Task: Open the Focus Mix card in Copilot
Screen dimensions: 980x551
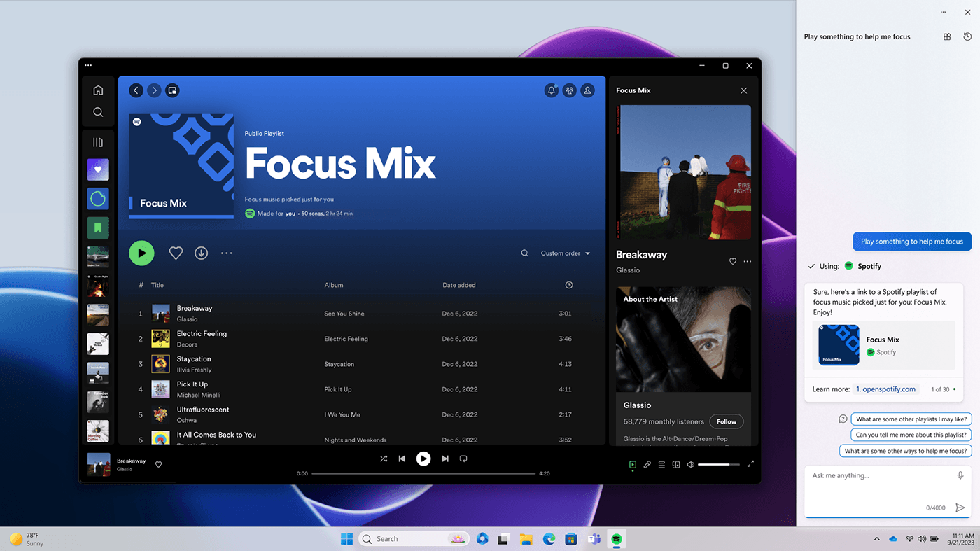Action: [x=884, y=345]
